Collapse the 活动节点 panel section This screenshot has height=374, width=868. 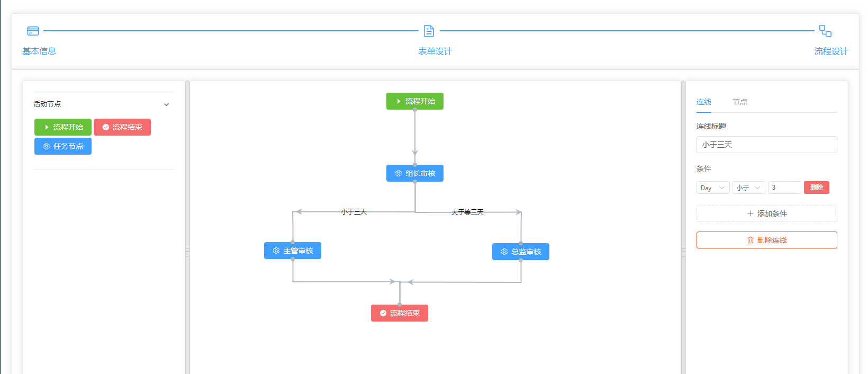coord(166,104)
